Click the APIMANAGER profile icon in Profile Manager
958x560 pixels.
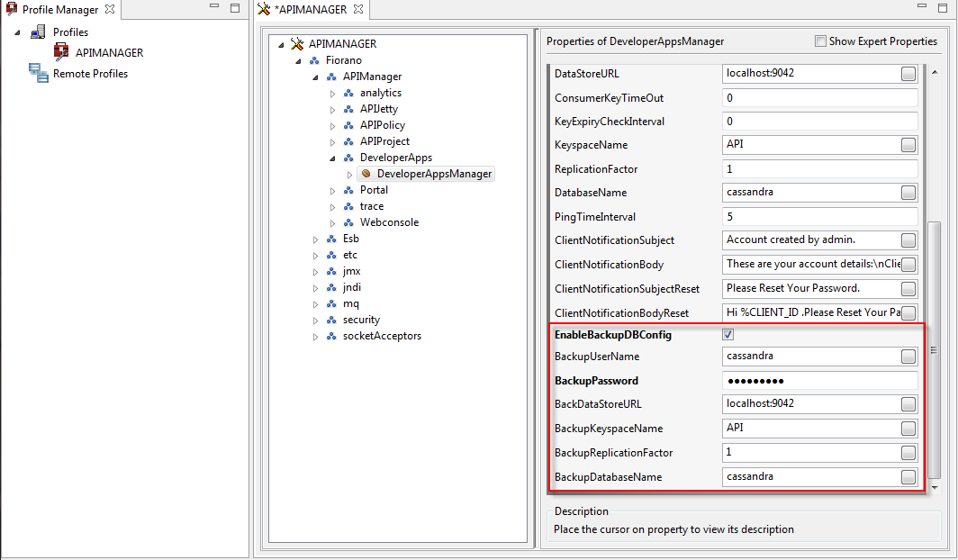[61, 52]
